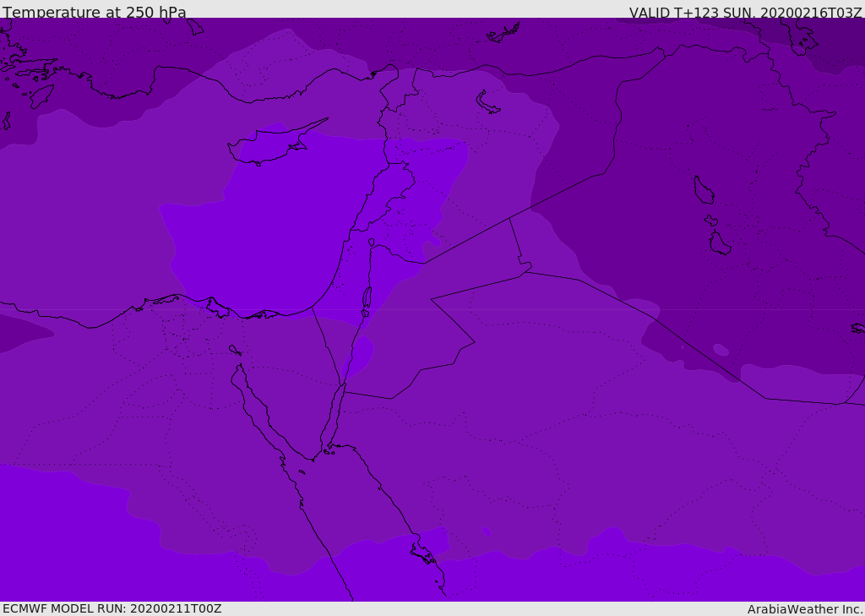Select the Sea of Galilee outline

pos(371,243)
